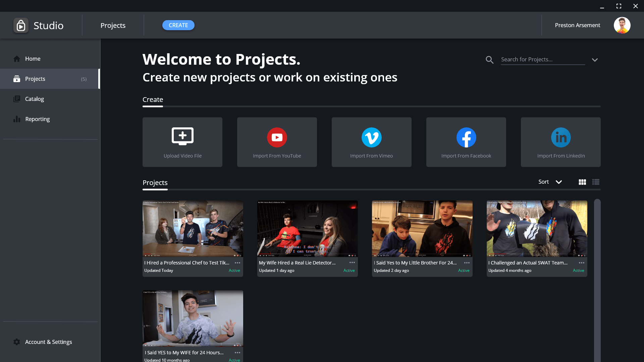Click the Studio logo icon
This screenshot has height=362, width=644.
21,25
